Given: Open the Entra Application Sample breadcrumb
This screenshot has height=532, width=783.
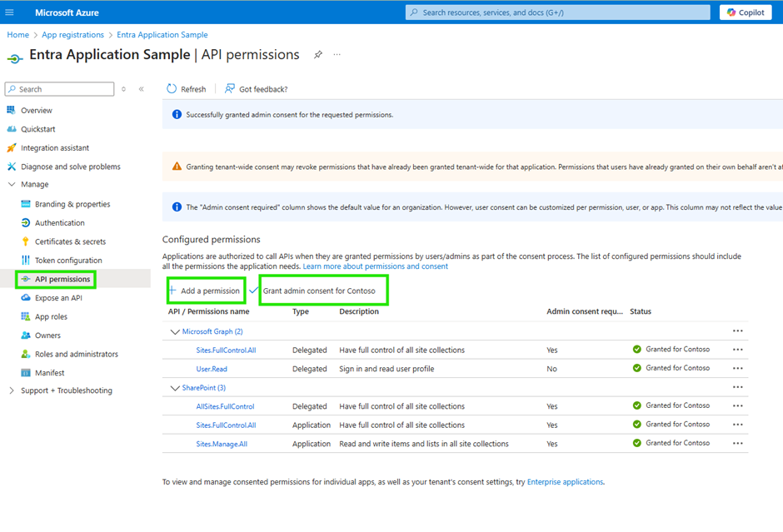Looking at the screenshot, I should [162, 35].
